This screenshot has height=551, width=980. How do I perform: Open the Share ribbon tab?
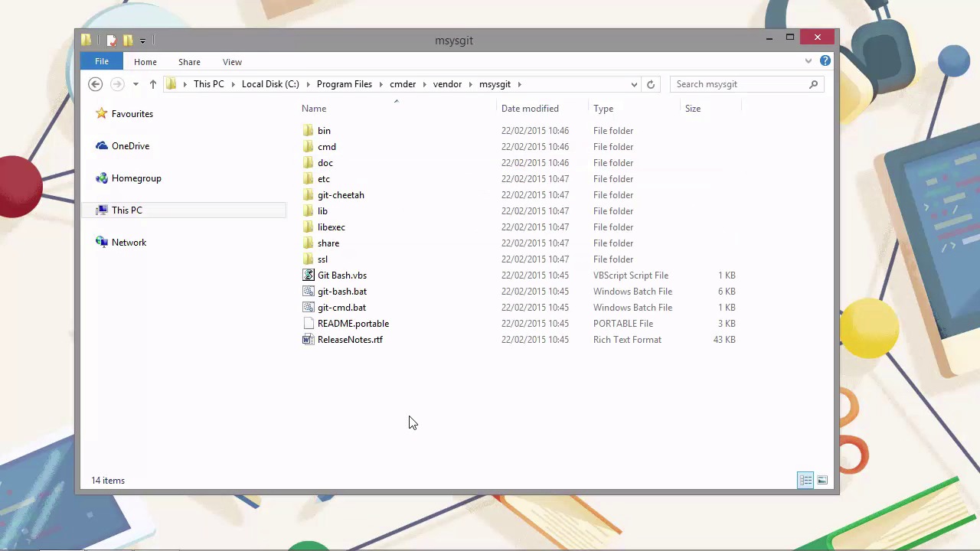pyautogui.click(x=189, y=62)
